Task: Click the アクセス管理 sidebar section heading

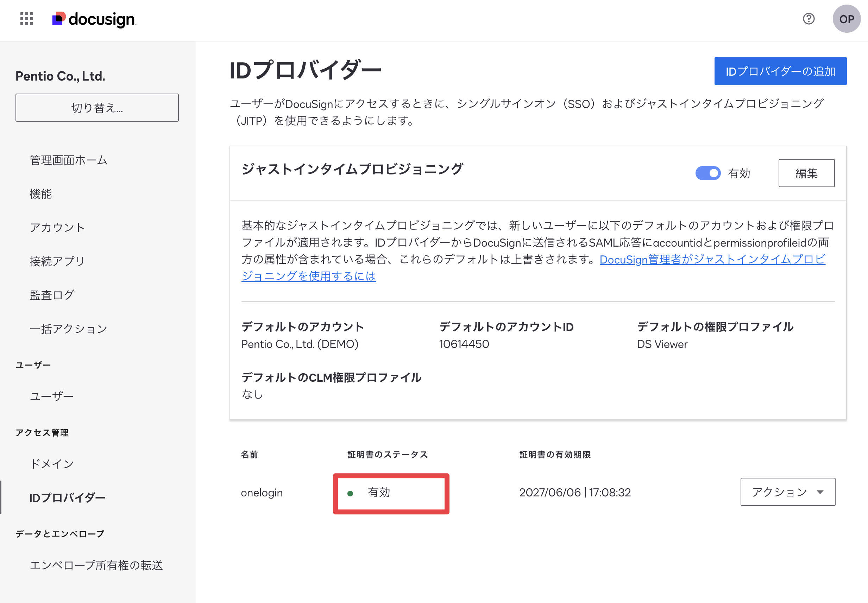Action: (42, 433)
